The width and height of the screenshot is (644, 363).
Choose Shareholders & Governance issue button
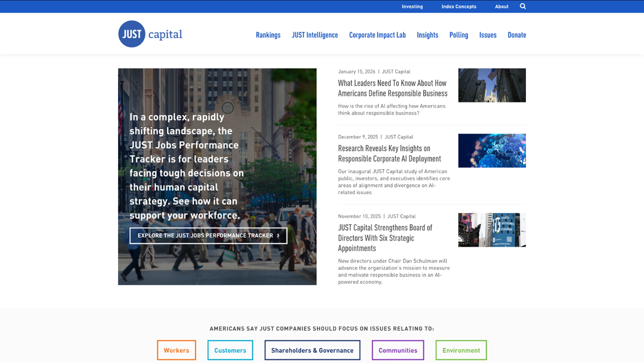tap(313, 350)
